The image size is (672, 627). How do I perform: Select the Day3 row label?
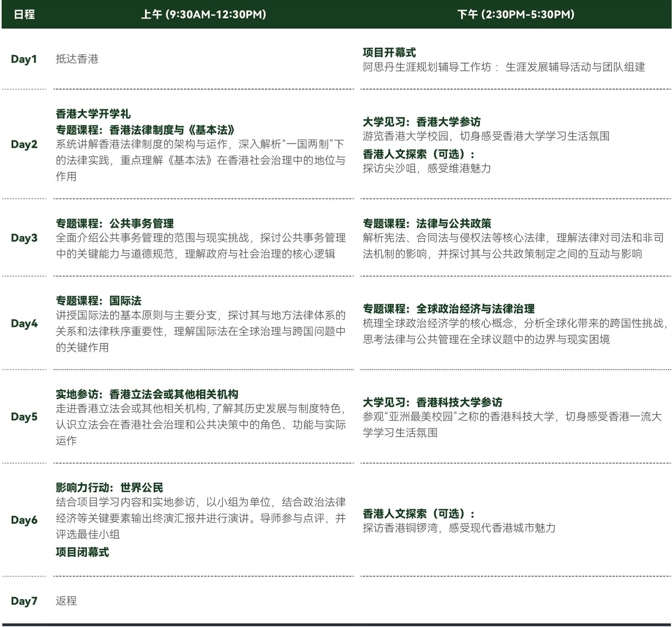24,238
